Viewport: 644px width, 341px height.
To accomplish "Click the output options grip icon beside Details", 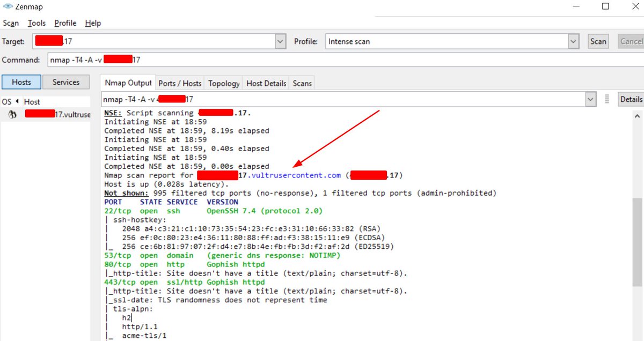I will click(x=607, y=99).
